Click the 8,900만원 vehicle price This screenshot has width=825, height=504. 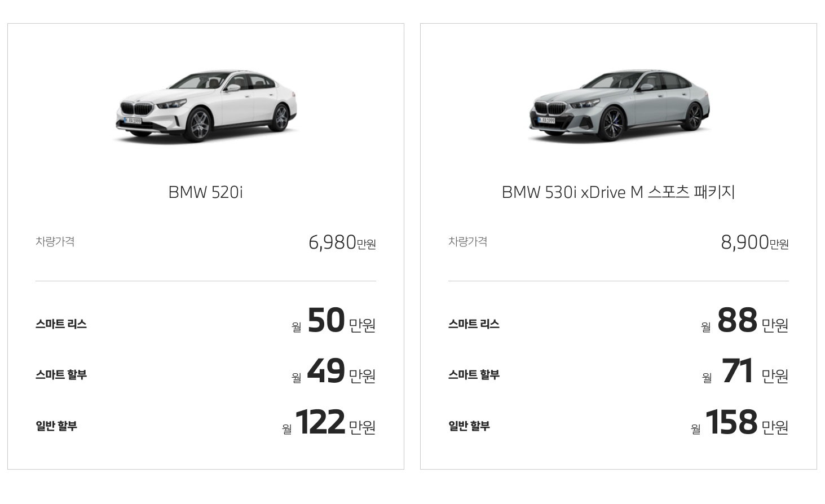pyautogui.click(x=755, y=242)
